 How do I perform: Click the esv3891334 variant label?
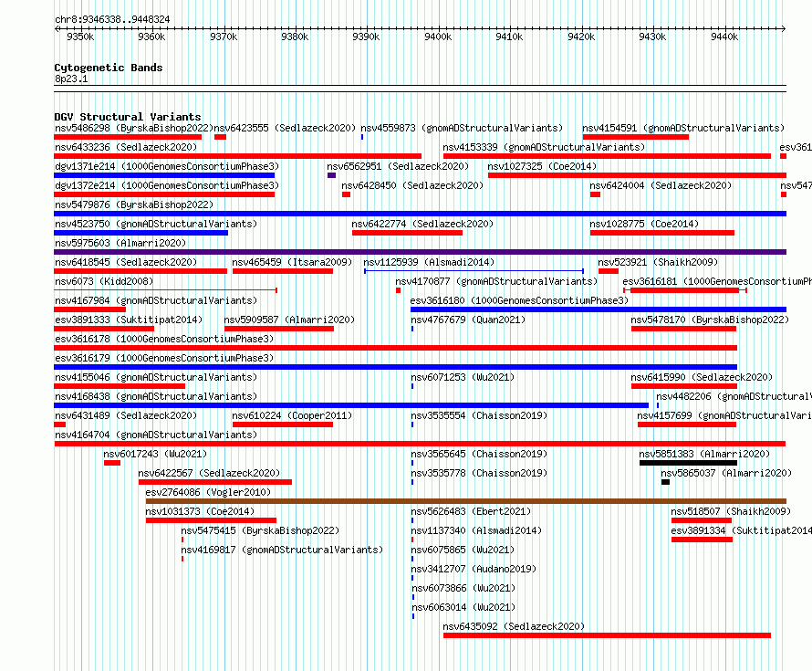741,530
